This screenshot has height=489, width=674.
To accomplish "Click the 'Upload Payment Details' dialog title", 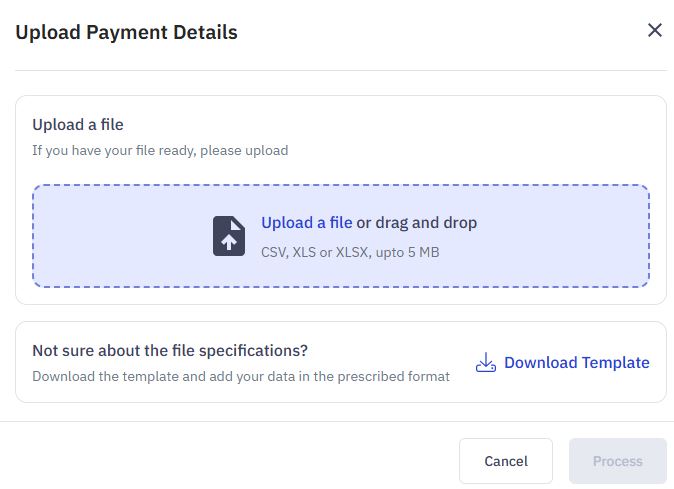I will (x=126, y=32).
